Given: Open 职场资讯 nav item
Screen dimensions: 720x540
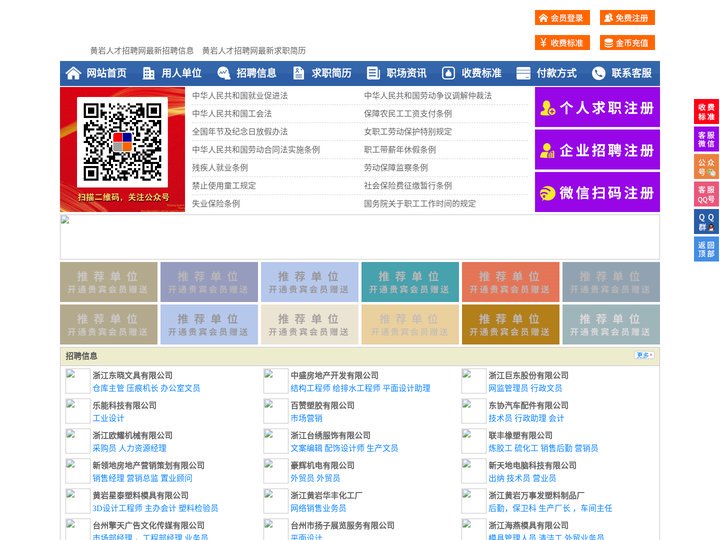Looking at the screenshot, I should [x=406, y=73].
